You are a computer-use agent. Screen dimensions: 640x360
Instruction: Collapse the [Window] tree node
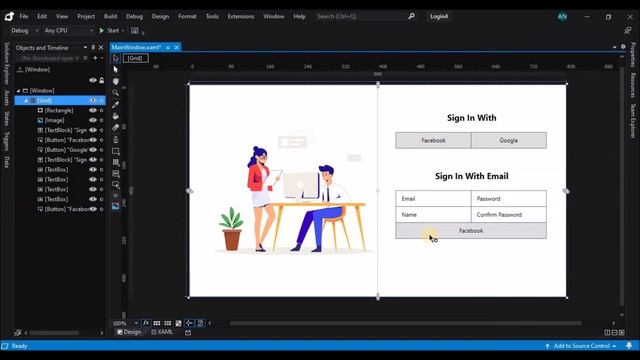(18, 91)
